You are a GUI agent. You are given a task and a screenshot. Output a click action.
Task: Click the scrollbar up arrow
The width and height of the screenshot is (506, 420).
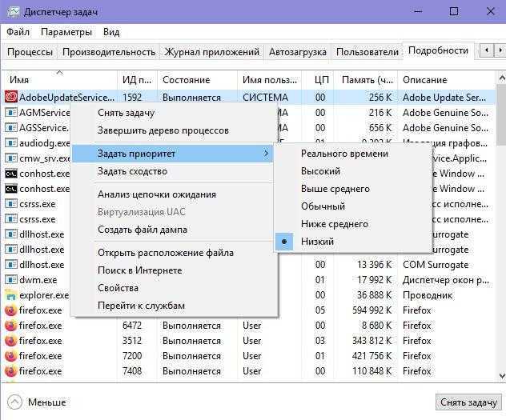tap(502, 78)
